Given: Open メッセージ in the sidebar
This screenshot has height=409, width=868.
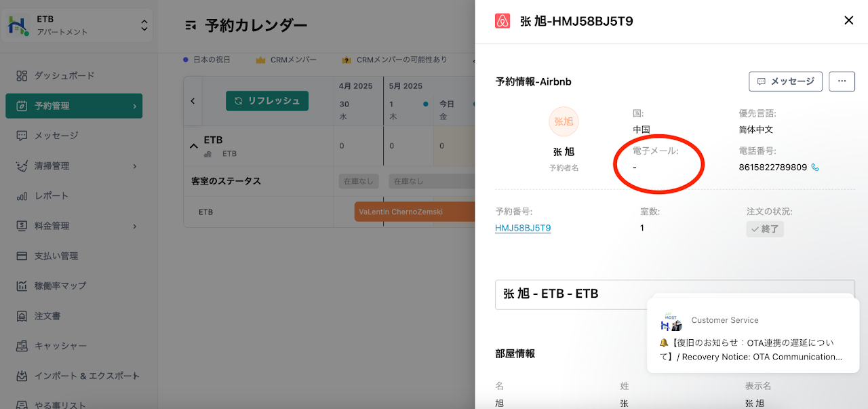Looking at the screenshot, I should 56,136.
